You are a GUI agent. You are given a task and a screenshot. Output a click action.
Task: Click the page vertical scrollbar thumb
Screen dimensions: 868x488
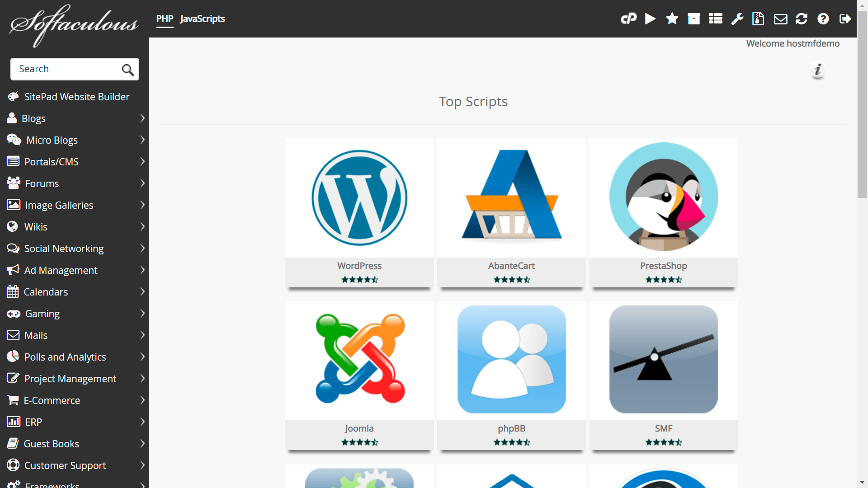(x=862, y=104)
